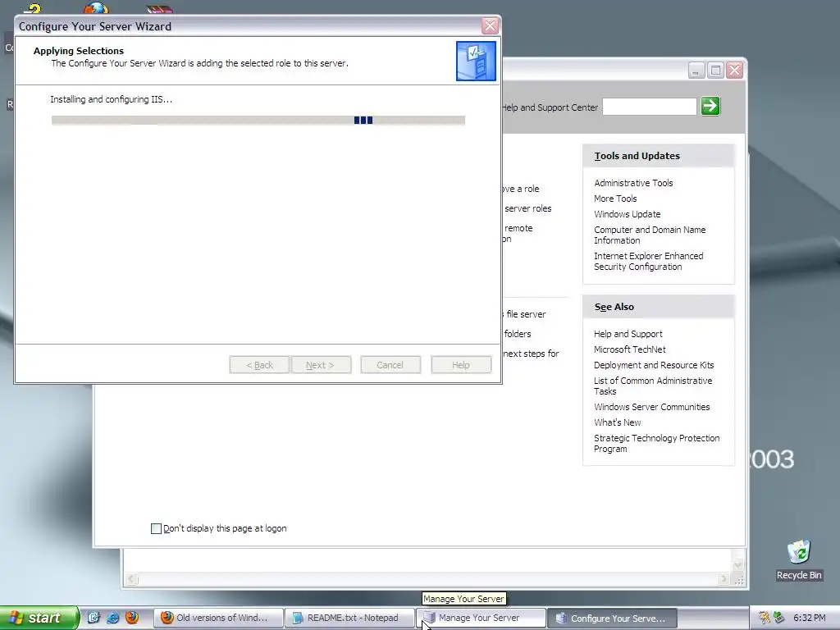The width and height of the screenshot is (840, 630).
Task: Click the Internet Explorer quick launch icon
Action: click(x=113, y=618)
